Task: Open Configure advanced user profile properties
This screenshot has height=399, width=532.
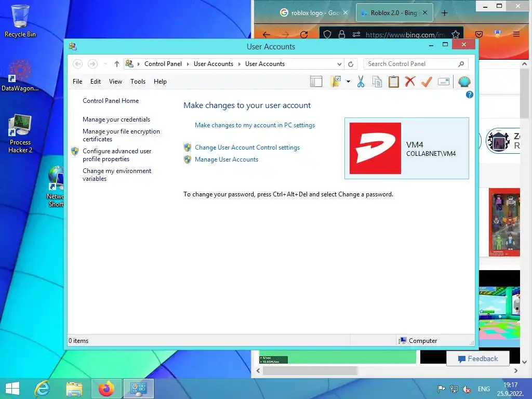Action: pos(117,155)
